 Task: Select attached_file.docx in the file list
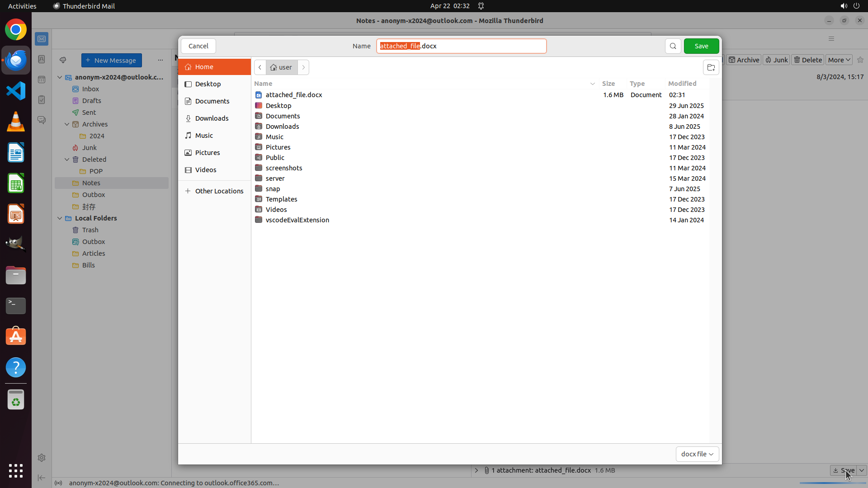click(294, 95)
